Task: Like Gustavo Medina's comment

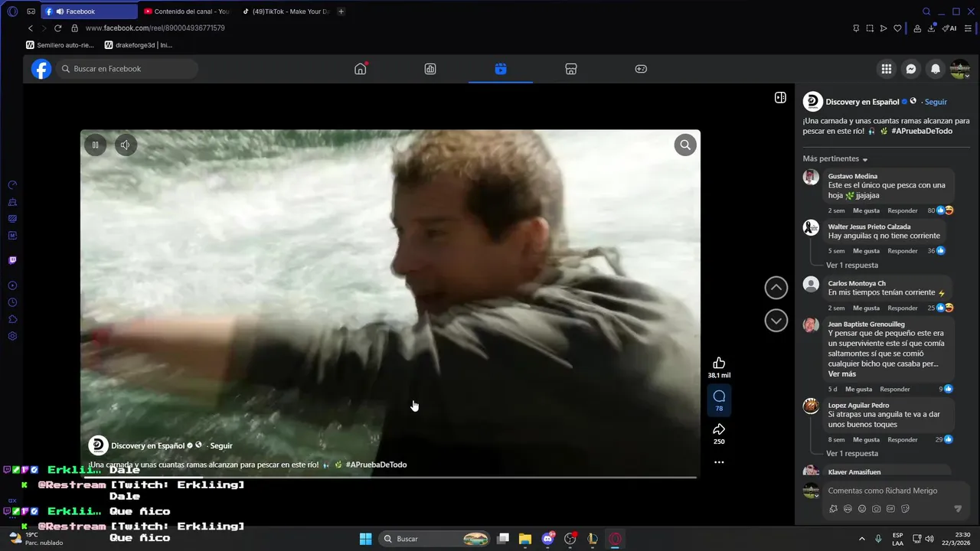Action: [866, 210]
